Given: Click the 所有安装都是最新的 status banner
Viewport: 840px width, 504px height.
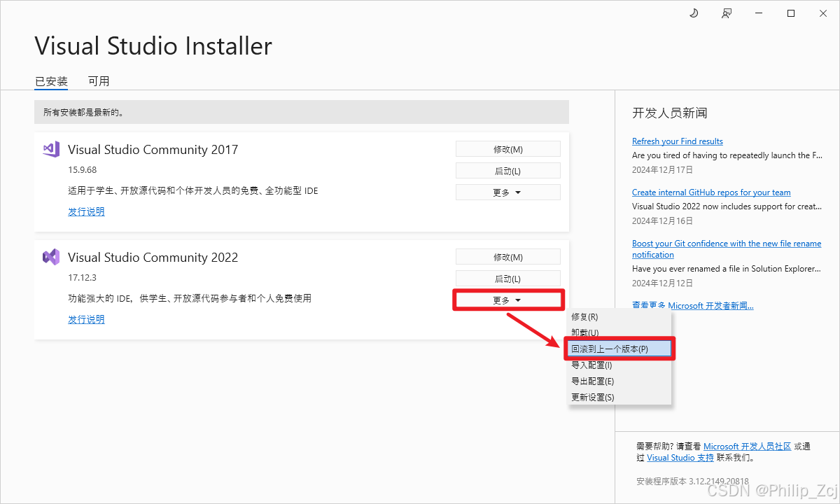Looking at the screenshot, I should pyautogui.click(x=302, y=112).
